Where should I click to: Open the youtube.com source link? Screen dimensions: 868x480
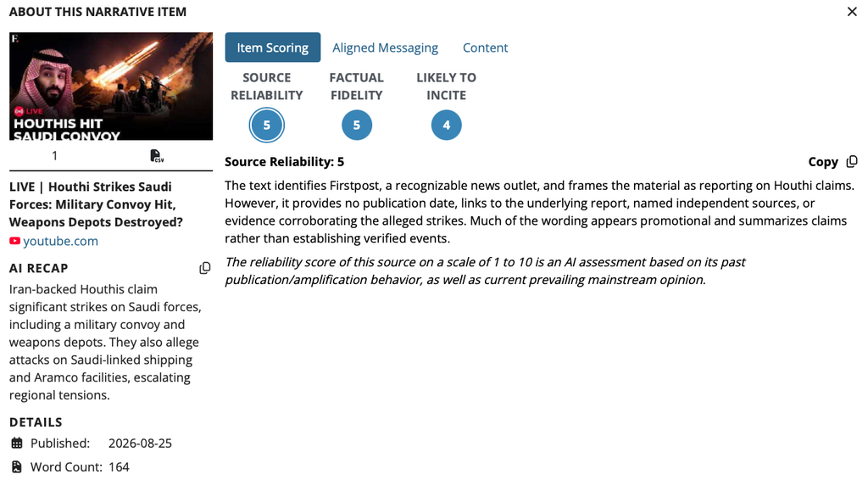click(60, 241)
